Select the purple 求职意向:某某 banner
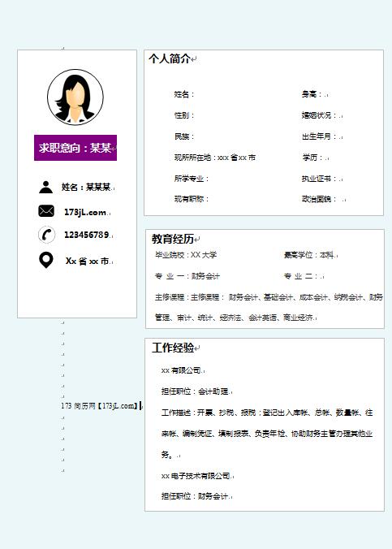392x549 pixels. click(x=75, y=148)
